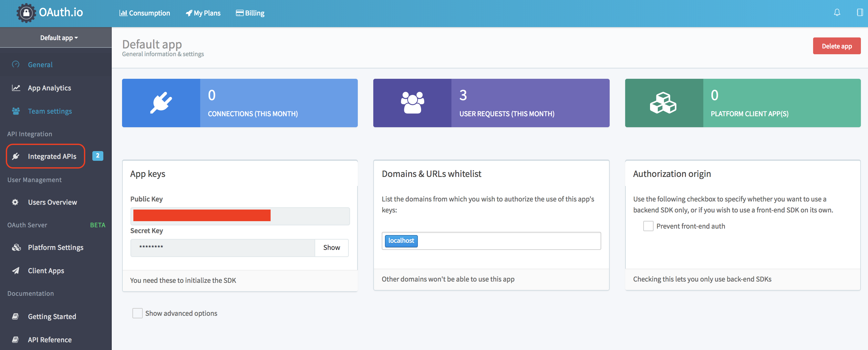Click the Integrated APIs count badge 2
Image resolution: width=868 pixels, height=350 pixels.
[98, 156]
